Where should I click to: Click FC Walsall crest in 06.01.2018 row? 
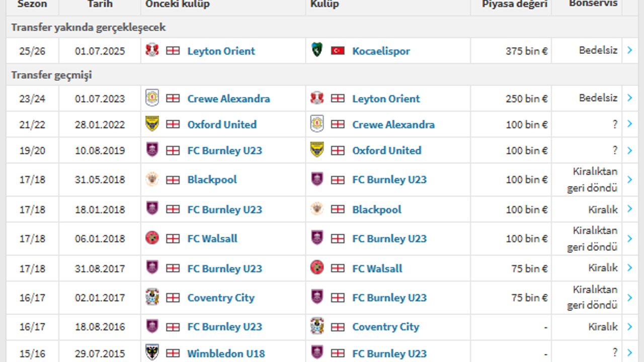(x=152, y=238)
